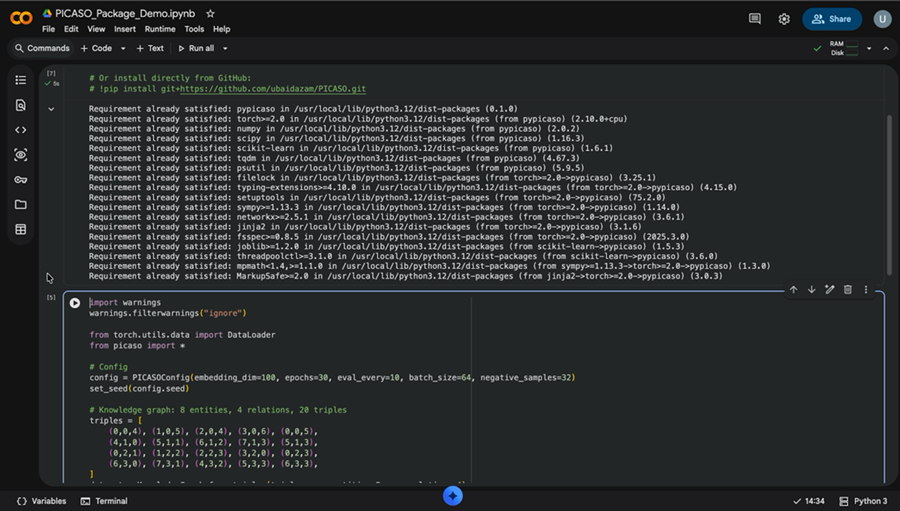Open the View menu
This screenshot has width=900, height=511.
[x=96, y=29]
